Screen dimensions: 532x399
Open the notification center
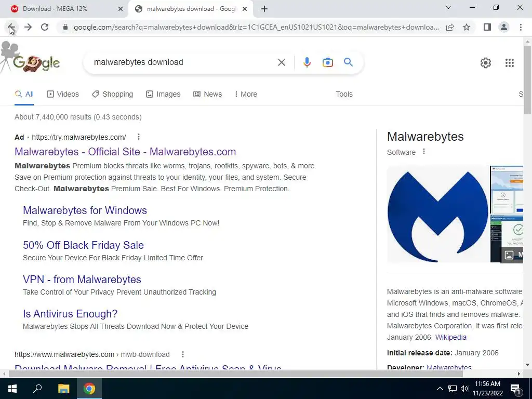[x=515, y=389]
